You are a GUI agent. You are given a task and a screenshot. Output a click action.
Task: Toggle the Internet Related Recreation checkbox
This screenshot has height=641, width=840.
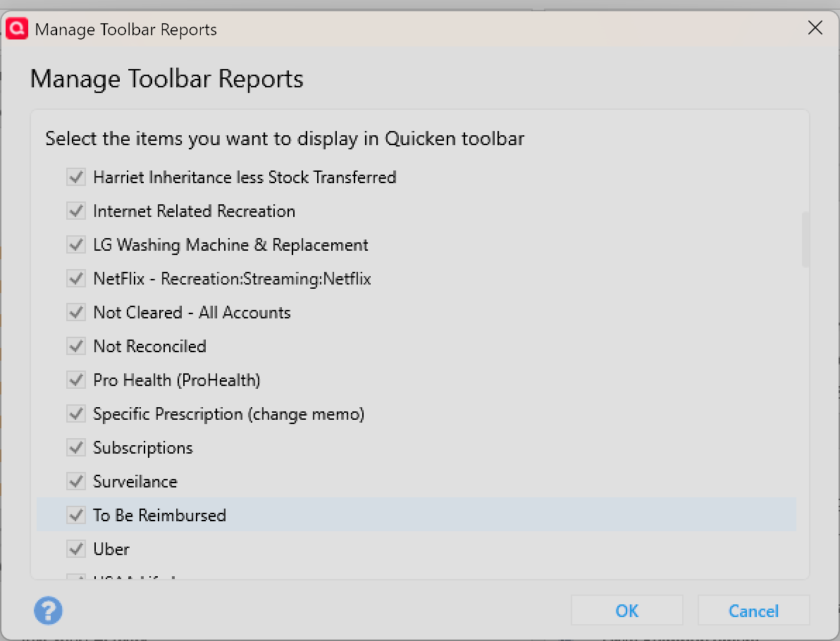click(x=76, y=211)
